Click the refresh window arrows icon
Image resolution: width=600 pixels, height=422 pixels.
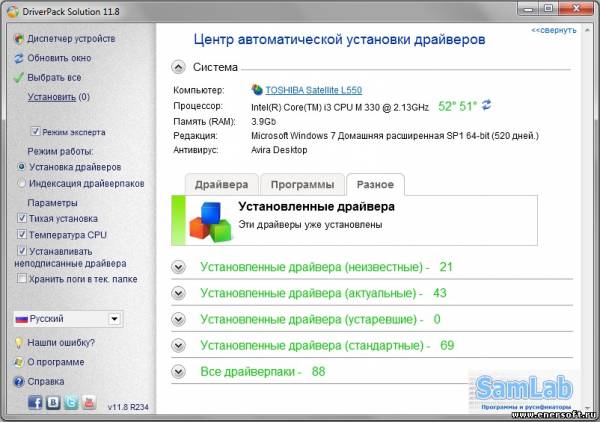19,59
